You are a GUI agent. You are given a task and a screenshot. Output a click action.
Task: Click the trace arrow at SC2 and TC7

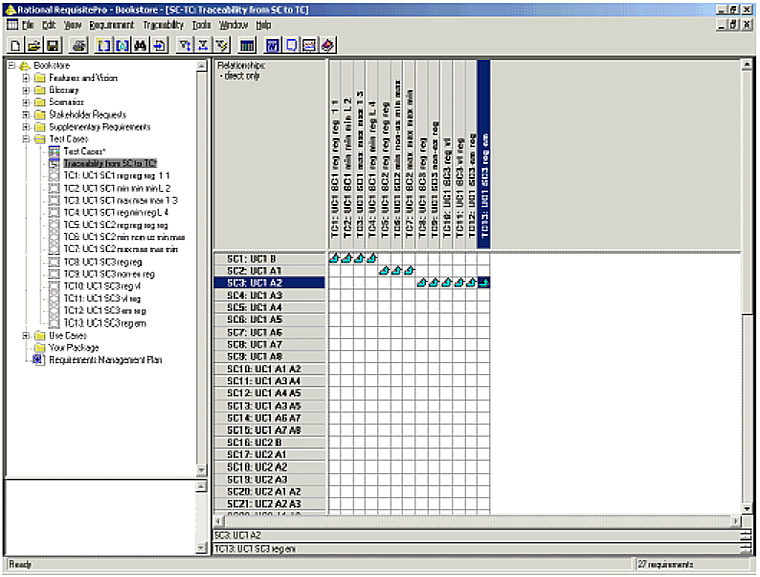click(409, 271)
